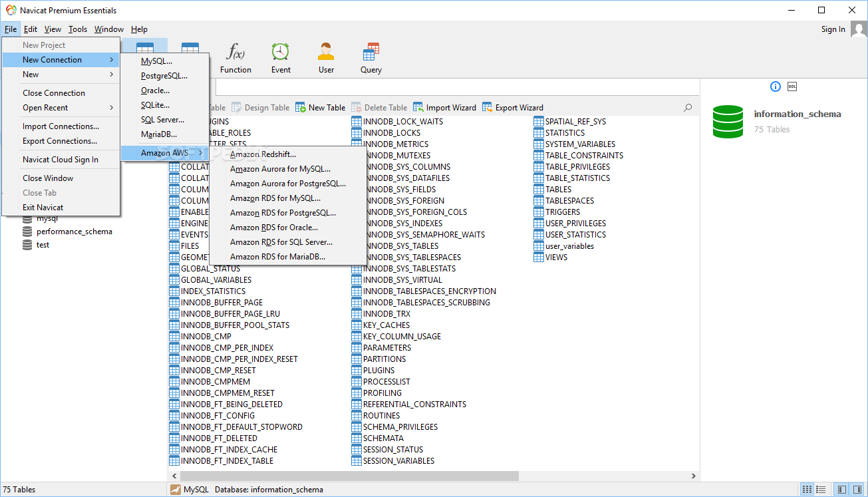Click the Delete Table toolbar button
Screen dimensions: 868x497
point(379,107)
